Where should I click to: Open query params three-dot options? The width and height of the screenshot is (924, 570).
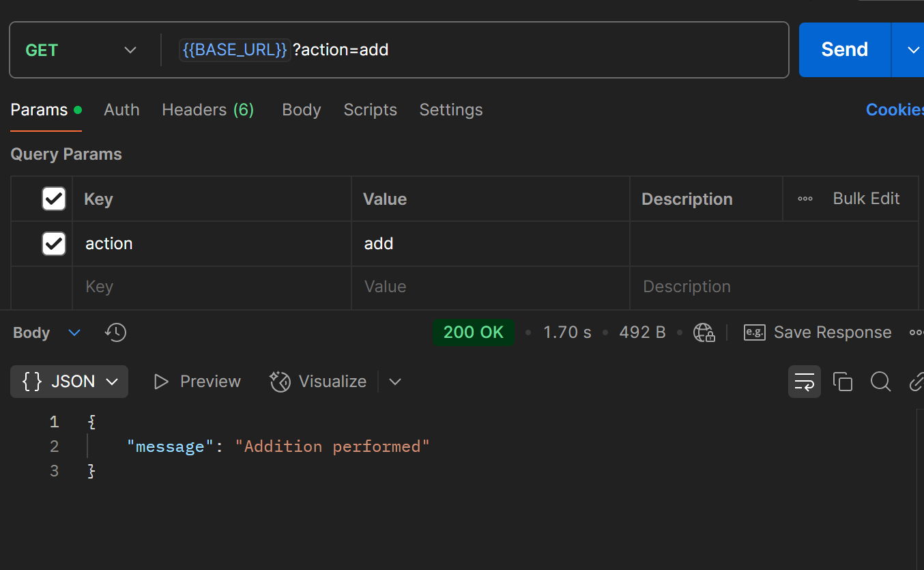805,199
